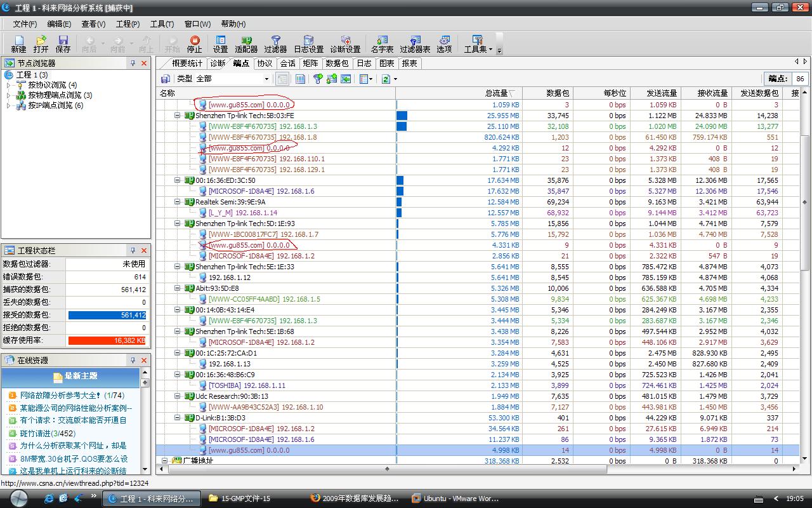The width and height of the screenshot is (812, 508).
Task: Open 诊断设置 diagnosis settings
Action: click(x=345, y=44)
